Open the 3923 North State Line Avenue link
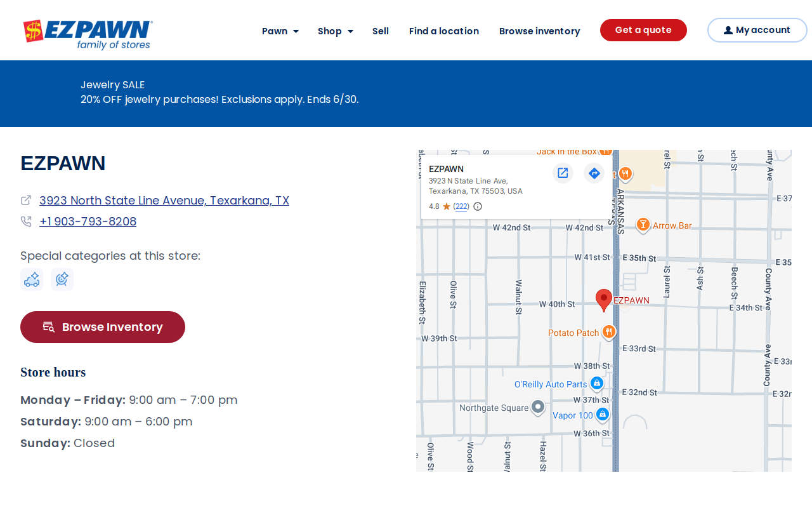The image size is (812, 508). click(164, 201)
